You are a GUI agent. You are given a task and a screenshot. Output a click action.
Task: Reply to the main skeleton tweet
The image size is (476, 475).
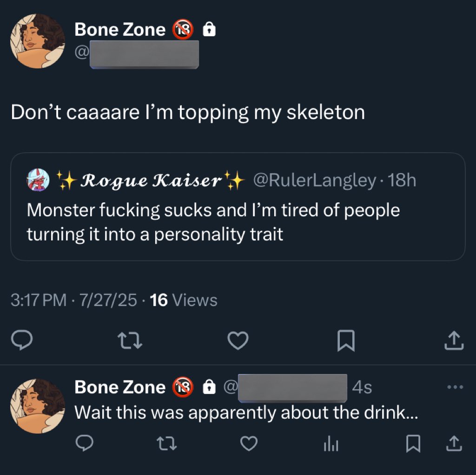click(21, 342)
